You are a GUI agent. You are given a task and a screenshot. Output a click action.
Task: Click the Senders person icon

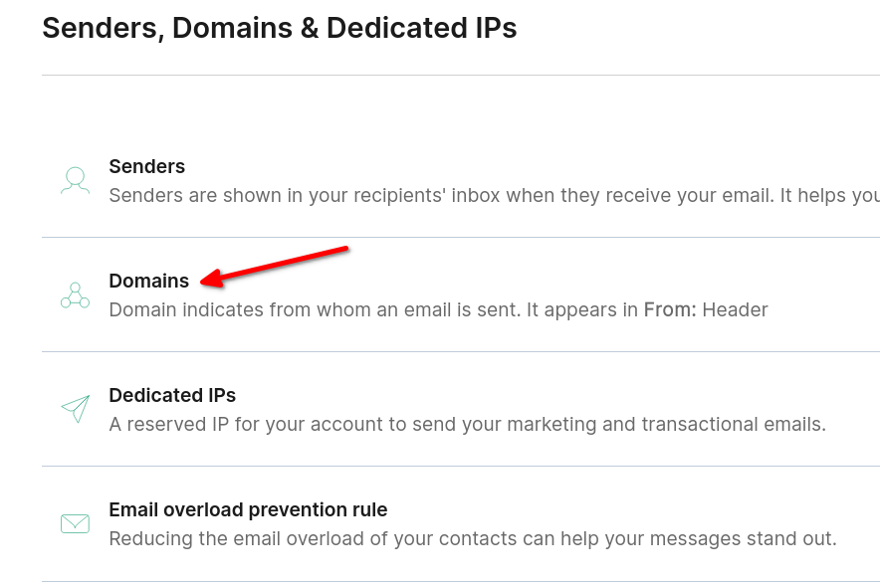pos(76,181)
